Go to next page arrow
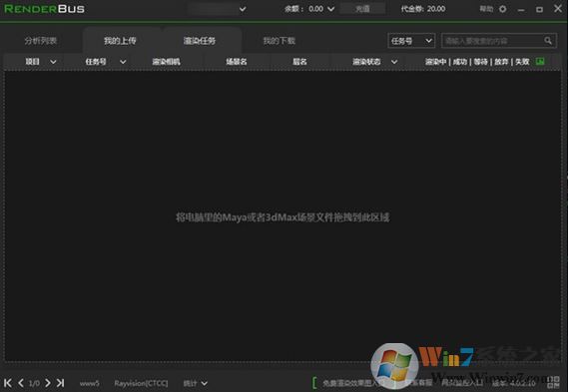The height and width of the screenshot is (392, 568). (x=48, y=383)
